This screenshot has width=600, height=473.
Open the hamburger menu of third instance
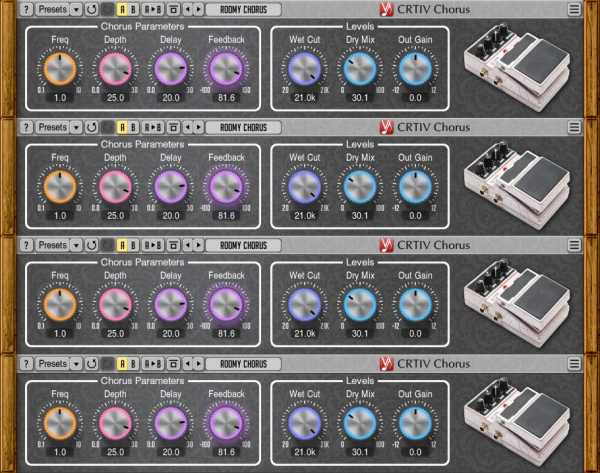pos(574,245)
